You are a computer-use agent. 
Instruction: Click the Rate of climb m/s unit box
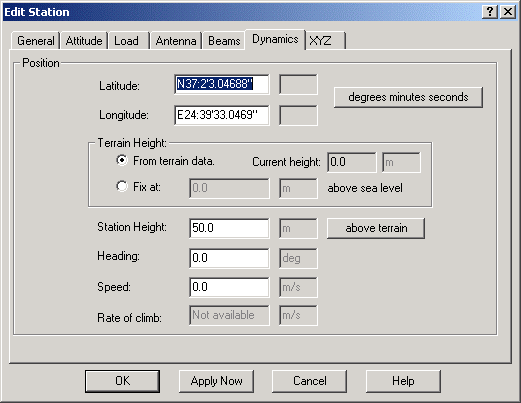298,316
